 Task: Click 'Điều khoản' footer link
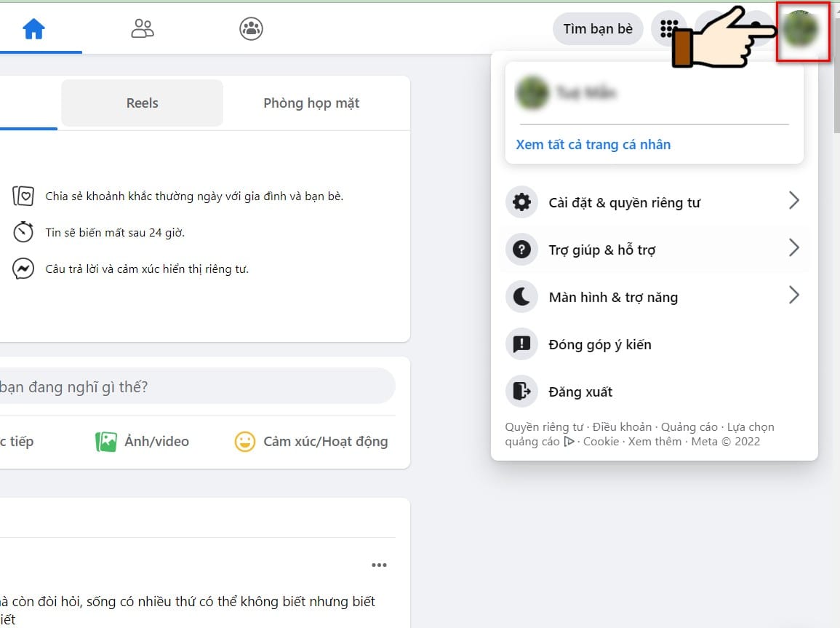point(622,427)
